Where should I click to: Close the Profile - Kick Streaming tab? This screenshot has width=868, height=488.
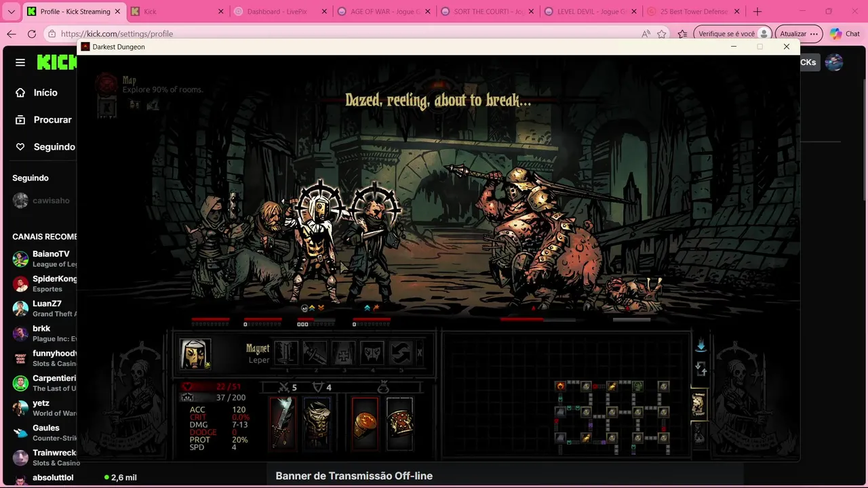click(118, 12)
